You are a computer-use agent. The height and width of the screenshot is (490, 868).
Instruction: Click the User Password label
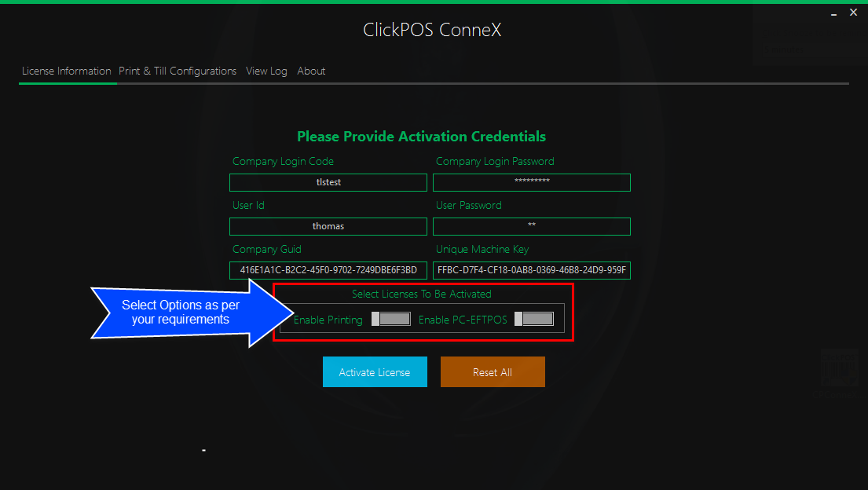[469, 206]
